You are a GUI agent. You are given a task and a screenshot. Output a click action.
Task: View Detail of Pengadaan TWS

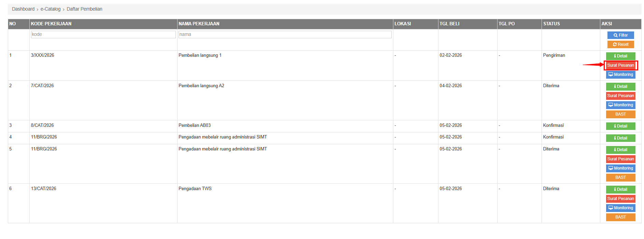[x=620, y=189]
